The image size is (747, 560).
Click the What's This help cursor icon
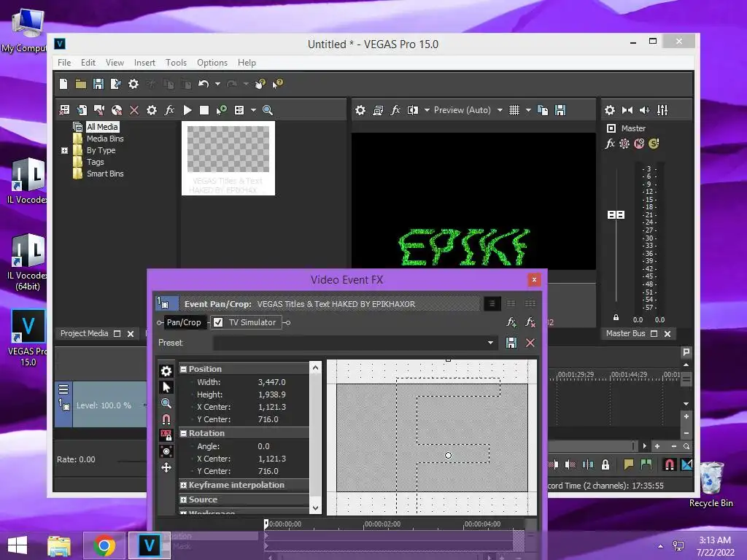click(x=278, y=85)
